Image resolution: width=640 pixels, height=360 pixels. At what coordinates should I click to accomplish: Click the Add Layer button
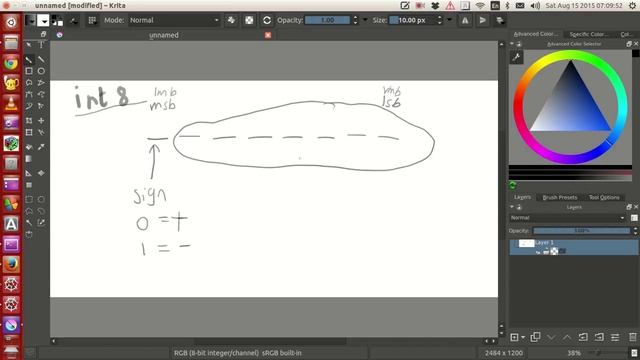[x=514, y=337]
